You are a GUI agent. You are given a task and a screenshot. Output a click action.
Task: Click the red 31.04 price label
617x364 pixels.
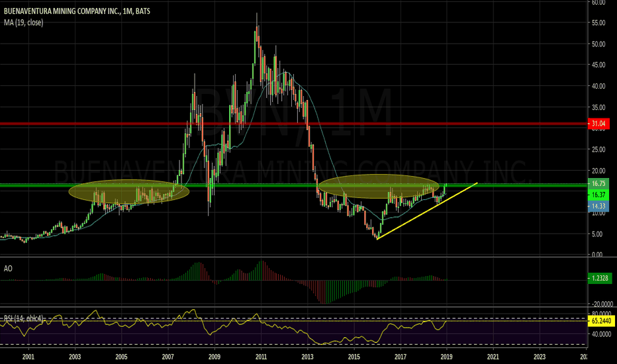(x=598, y=124)
